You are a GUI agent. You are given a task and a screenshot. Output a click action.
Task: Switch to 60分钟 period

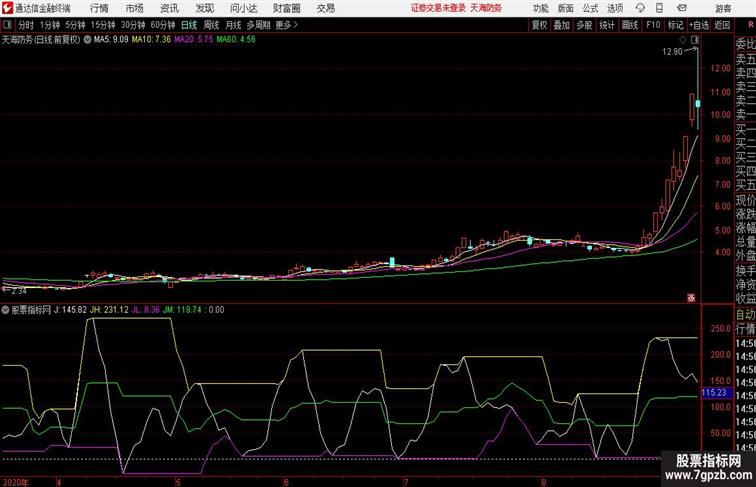click(163, 25)
